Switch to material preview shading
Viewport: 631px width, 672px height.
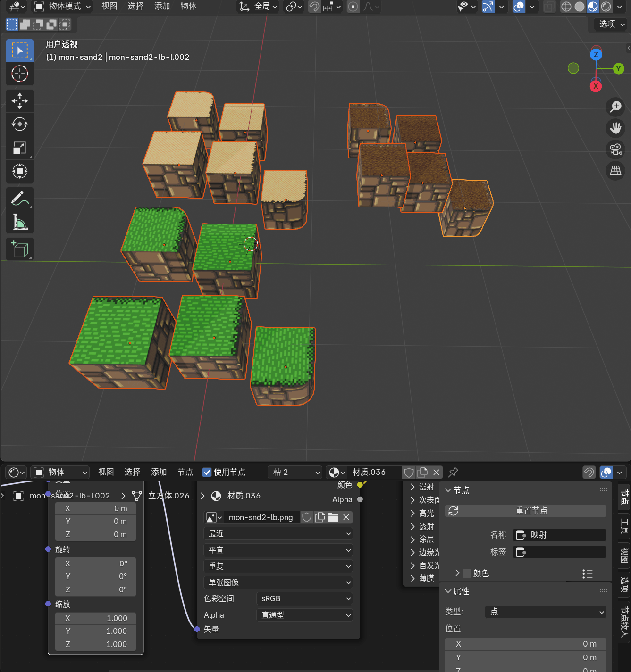pos(593,7)
